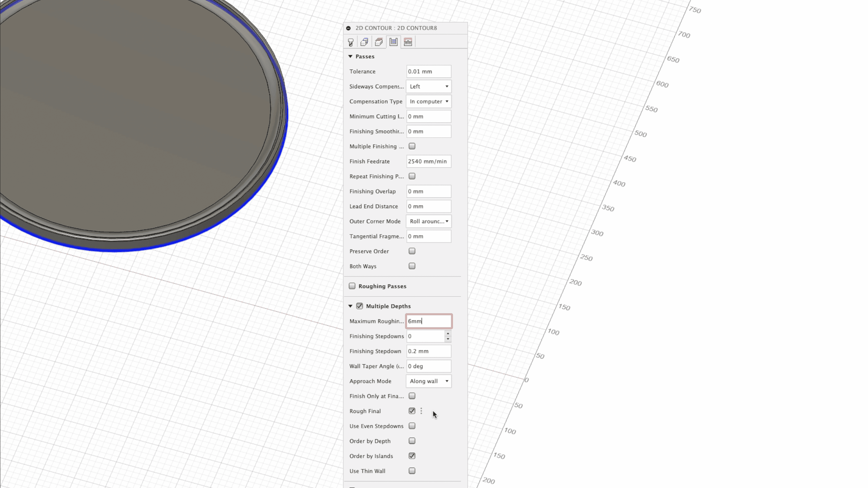Enable the Both Ways checkbox
This screenshot has width=868, height=488.
pos(412,266)
